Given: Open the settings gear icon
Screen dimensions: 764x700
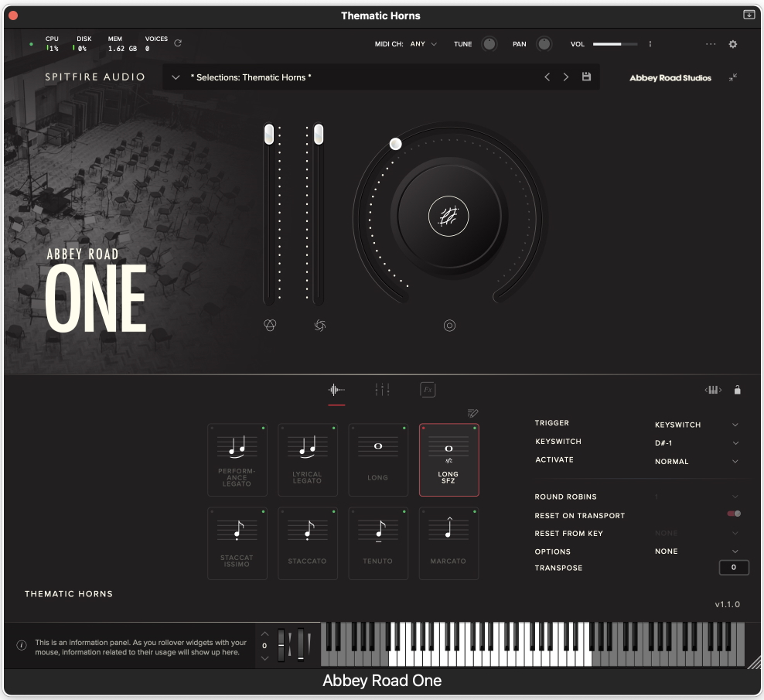Looking at the screenshot, I should (733, 44).
